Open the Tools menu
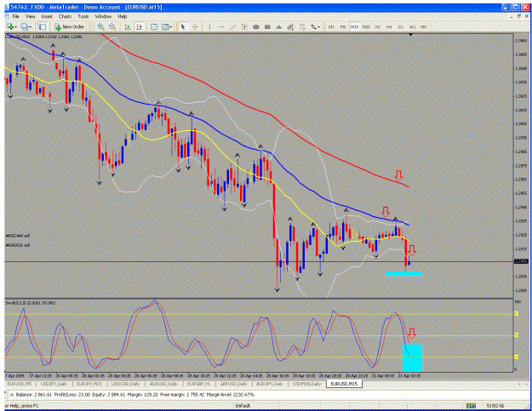 click(83, 16)
